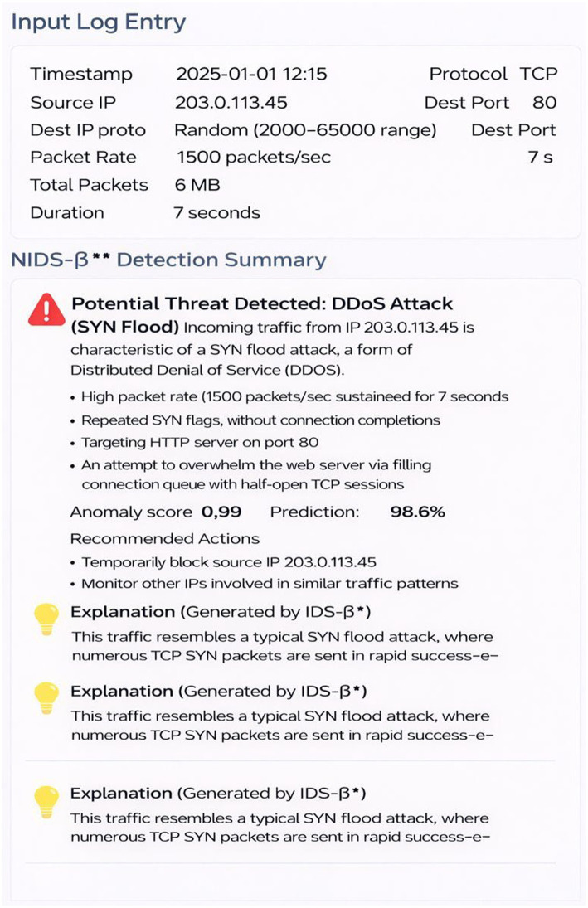Click the Protocol TCP field
Viewport: 588px width, 908px height.
493,74
